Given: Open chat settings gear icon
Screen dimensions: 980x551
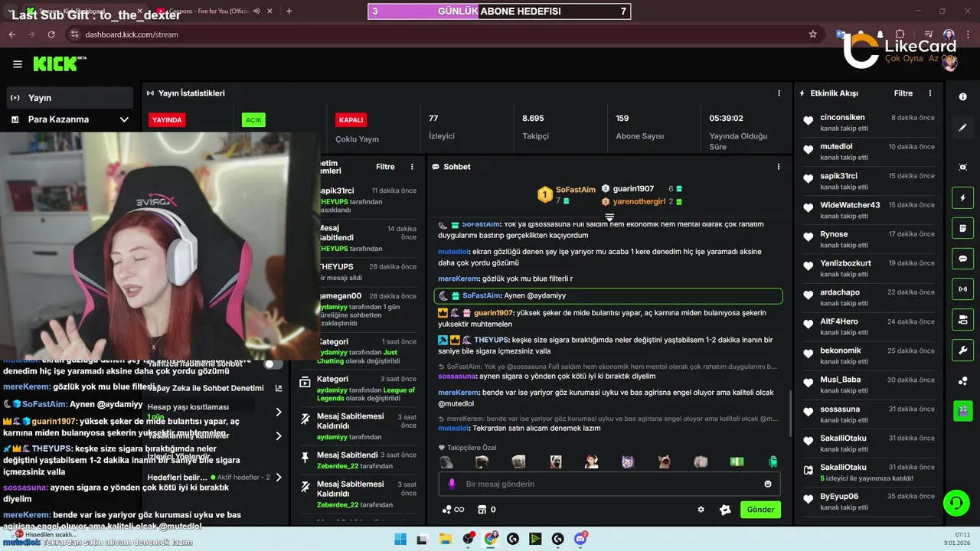Looking at the screenshot, I should [x=701, y=510].
